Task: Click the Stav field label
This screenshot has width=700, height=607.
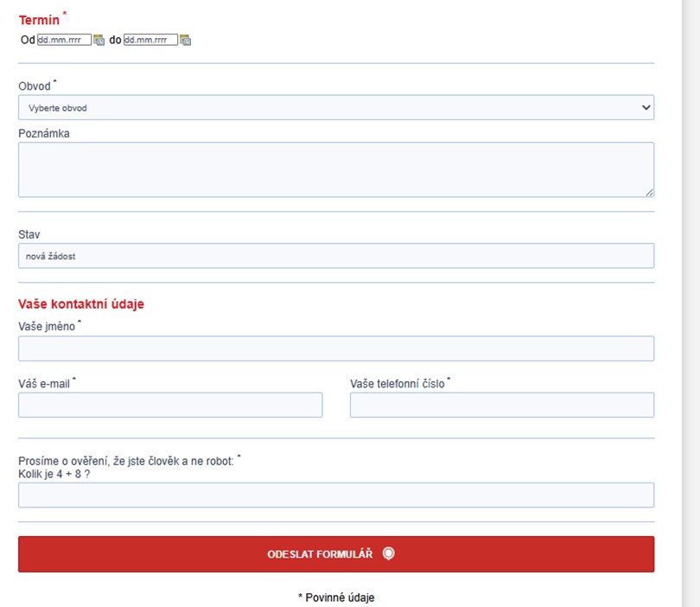Action: coord(29,234)
